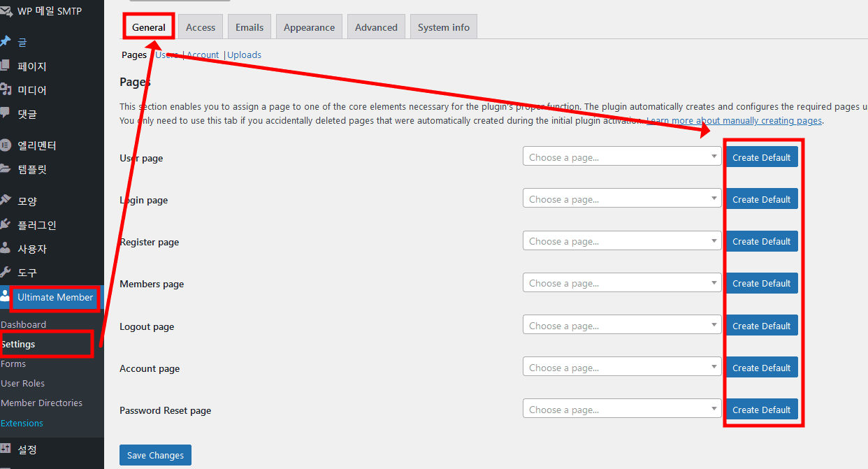Open the Register page dropdown
The height and width of the screenshot is (469, 868).
(x=622, y=241)
